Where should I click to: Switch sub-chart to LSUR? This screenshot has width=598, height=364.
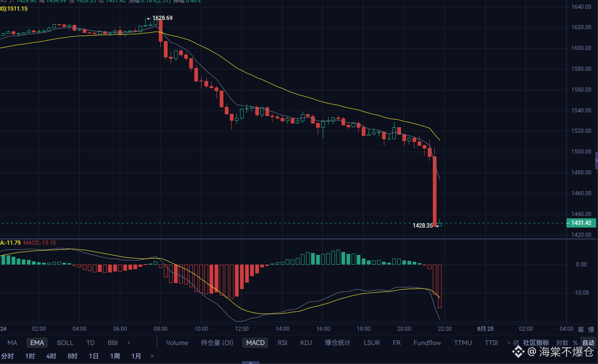pyautogui.click(x=372, y=343)
